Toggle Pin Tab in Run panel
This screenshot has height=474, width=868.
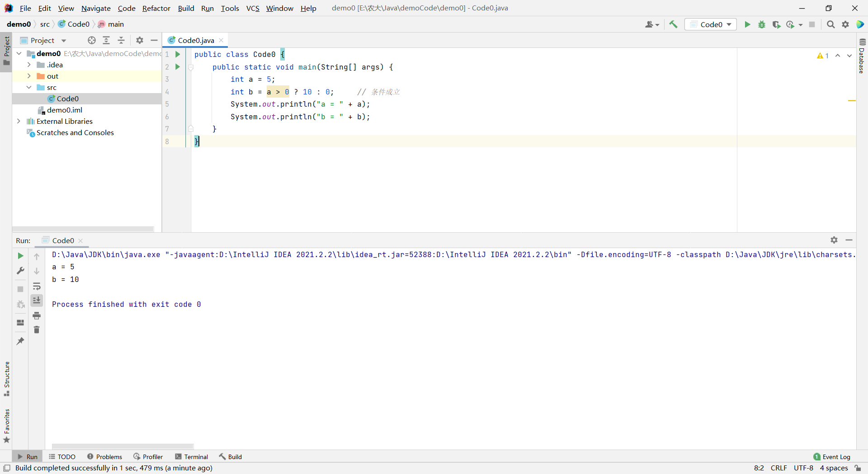[20, 341]
